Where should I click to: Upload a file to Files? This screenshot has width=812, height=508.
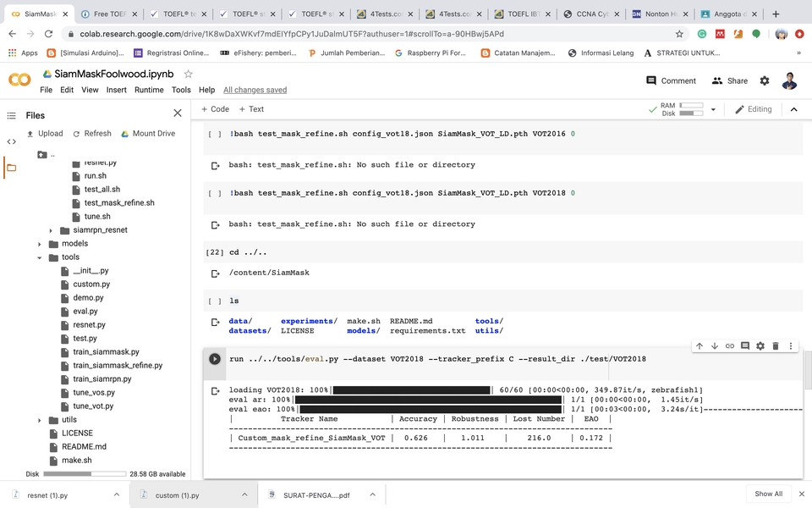[x=45, y=134]
